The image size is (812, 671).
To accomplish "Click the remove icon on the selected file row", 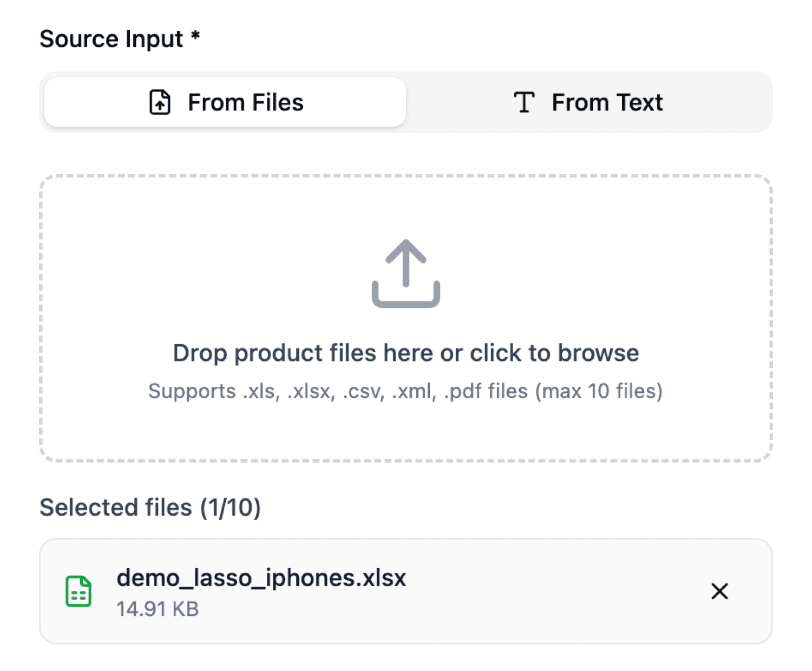I will (720, 591).
